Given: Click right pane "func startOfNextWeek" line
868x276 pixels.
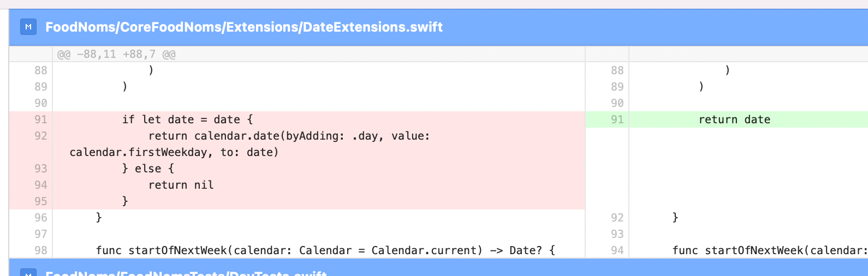Looking at the screenshot, I should tap(770, 250).
